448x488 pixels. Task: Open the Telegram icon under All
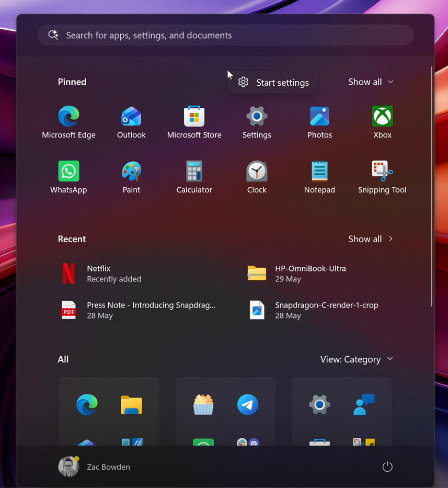tap(248, 405)
